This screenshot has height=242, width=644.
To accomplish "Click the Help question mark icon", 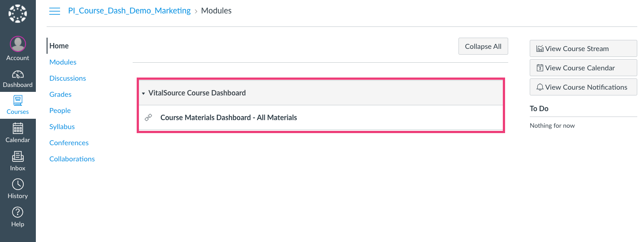I will click(x=18, y=212).
